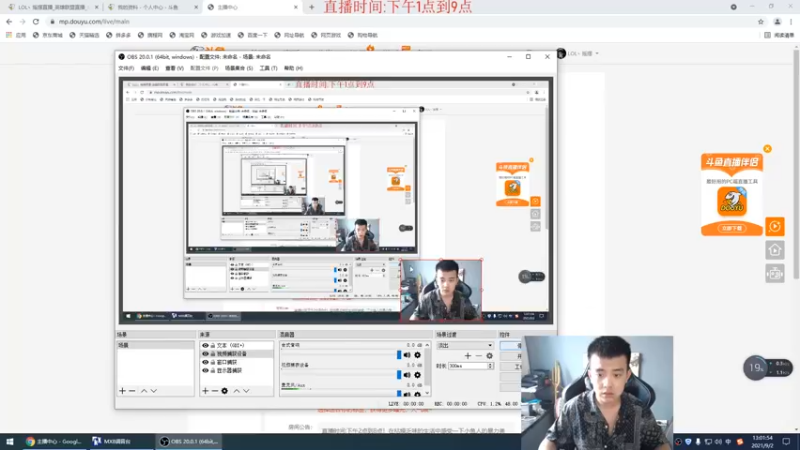Move the third mixer volume slider handle
Screen dimensions: 800x450
(x=399, y=393)
